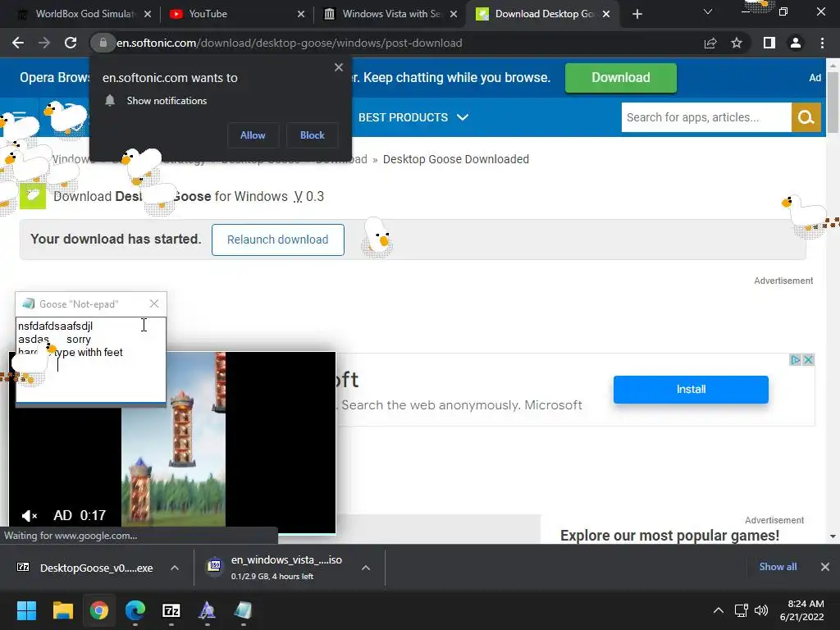Click the Chrome taskbar icon
Screen dimensions: 840x630
click(99, 610)
